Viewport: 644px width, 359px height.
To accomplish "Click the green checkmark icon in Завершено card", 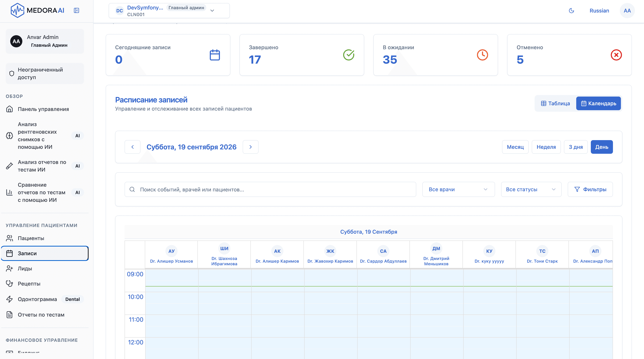I will pyautogui.click(x=349, y=55).
